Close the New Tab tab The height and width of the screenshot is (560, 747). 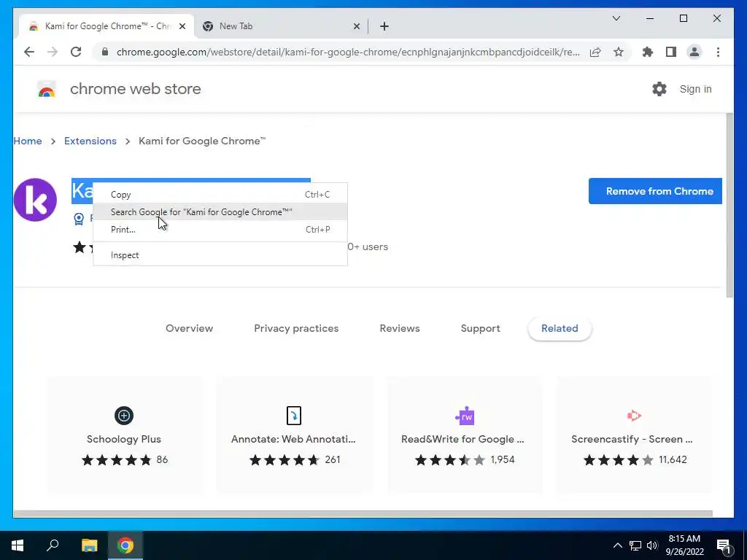(356, 26)
